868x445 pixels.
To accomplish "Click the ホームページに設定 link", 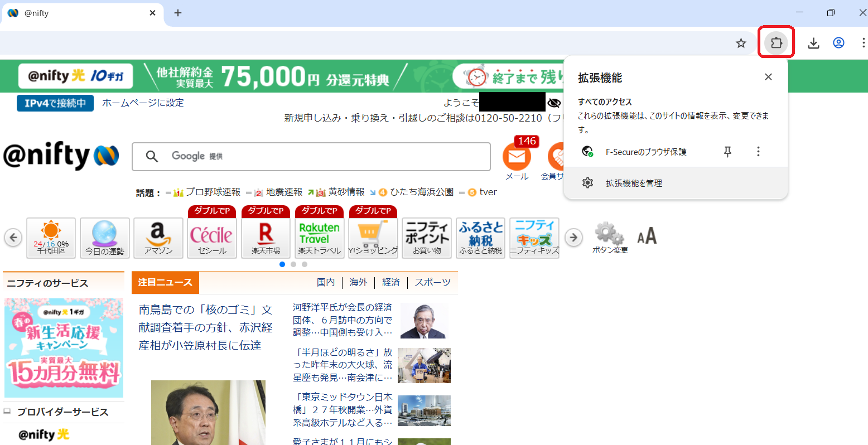I will 143,103.
